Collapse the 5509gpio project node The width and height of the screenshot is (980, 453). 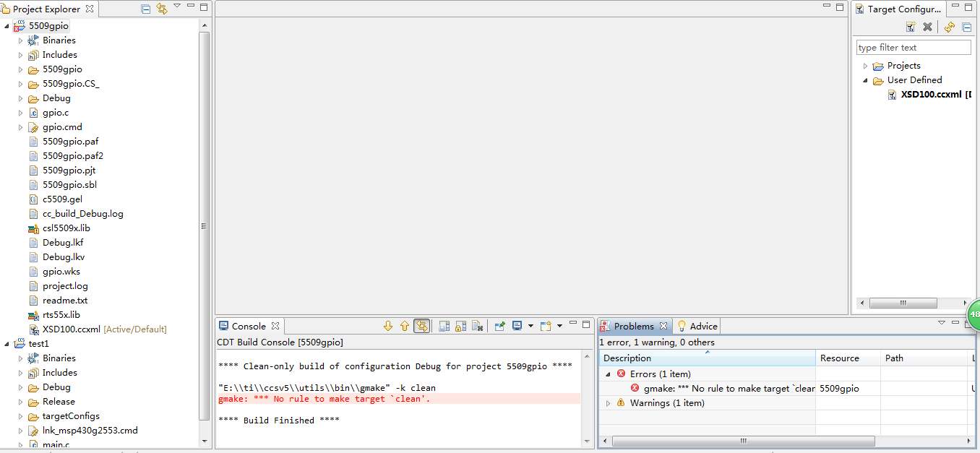tap(7, 26)
